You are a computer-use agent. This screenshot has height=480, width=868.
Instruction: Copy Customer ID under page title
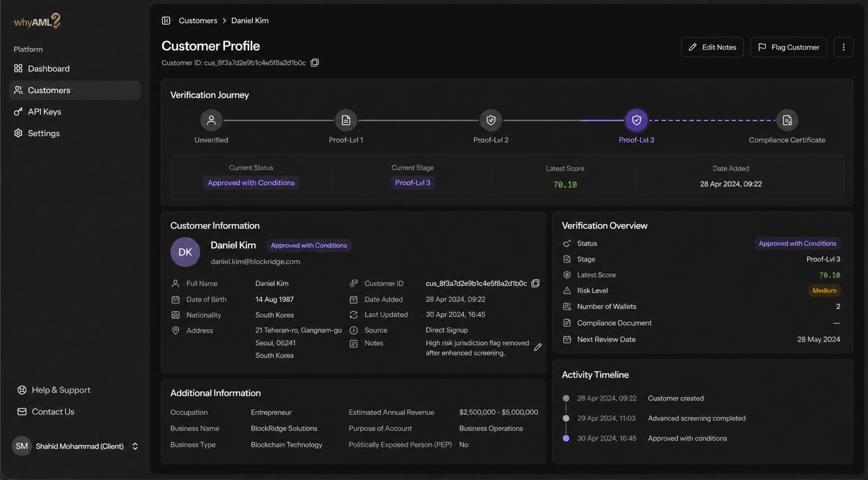click(315, 63)
